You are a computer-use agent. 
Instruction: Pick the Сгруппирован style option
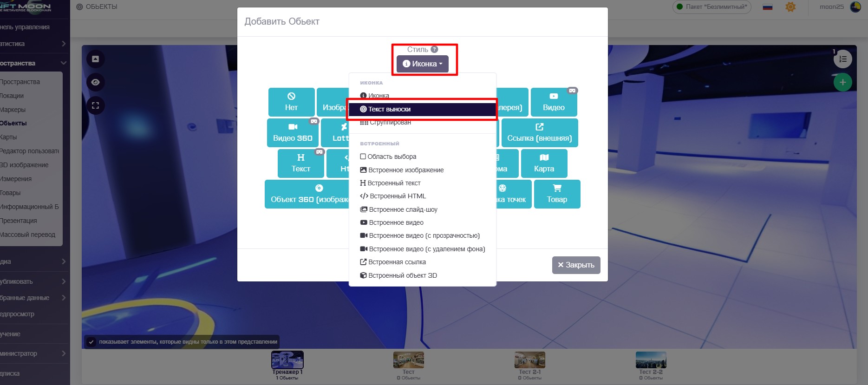(x=422, y=123)
